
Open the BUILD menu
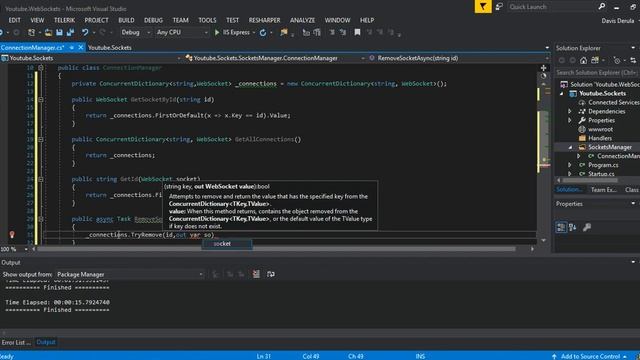click(126, 20)
